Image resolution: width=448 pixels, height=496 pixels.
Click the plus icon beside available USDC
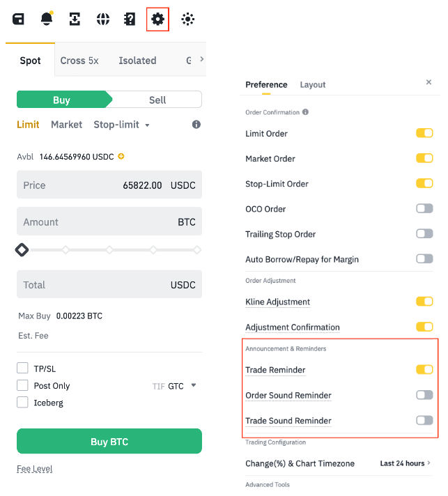(x=121, y=157)
